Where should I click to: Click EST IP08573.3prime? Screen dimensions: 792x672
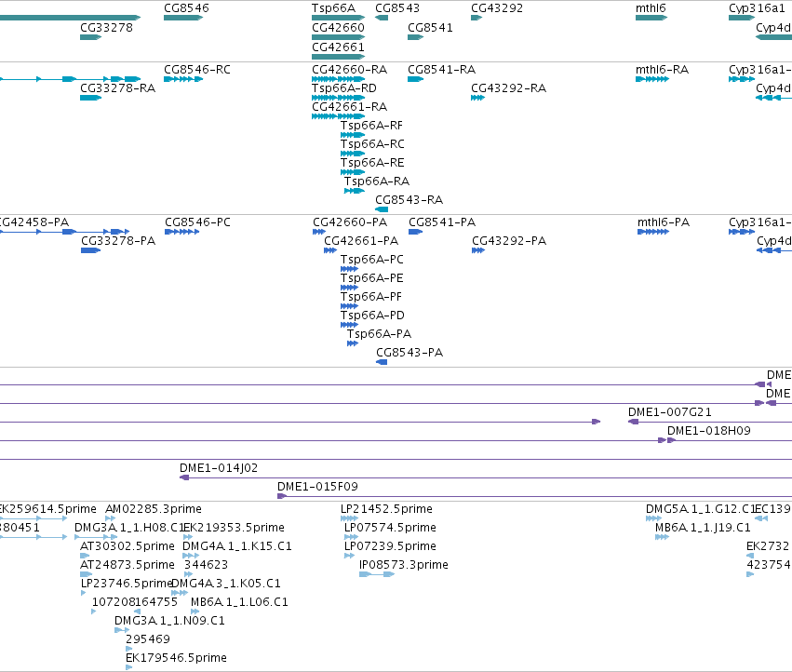[x=404, y=565]
